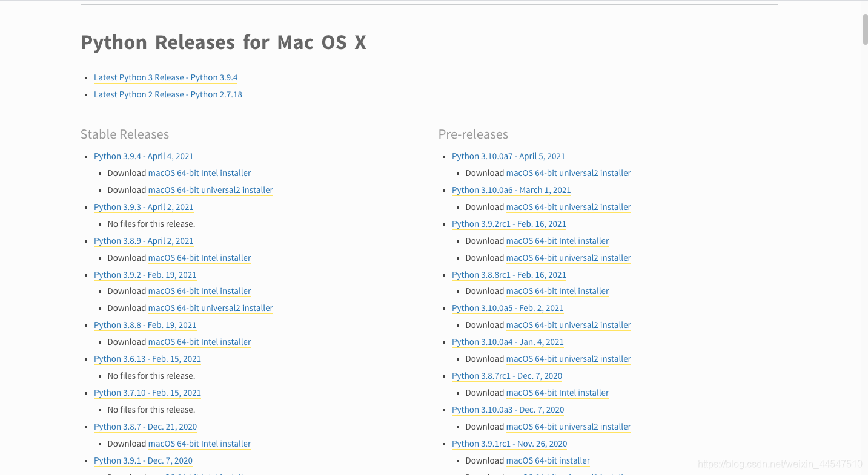
Task: Download universal2 installer for Python 3.10.0a4
Action: click(x=568, y=359)
